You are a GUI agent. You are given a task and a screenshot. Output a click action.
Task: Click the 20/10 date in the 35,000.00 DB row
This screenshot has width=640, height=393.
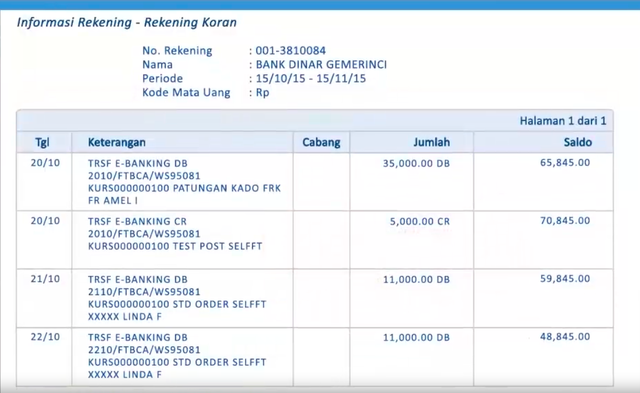tap(45, 163)
